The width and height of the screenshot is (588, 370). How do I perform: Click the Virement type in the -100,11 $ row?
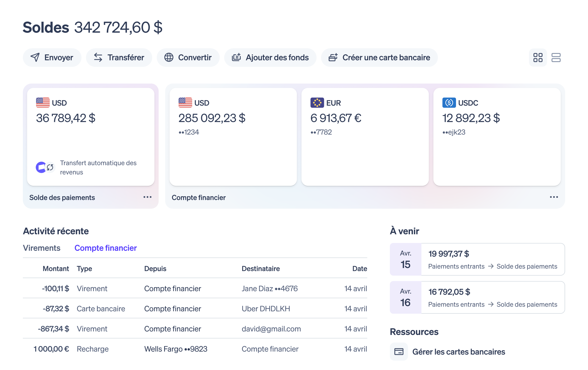(x=92, y=288)
